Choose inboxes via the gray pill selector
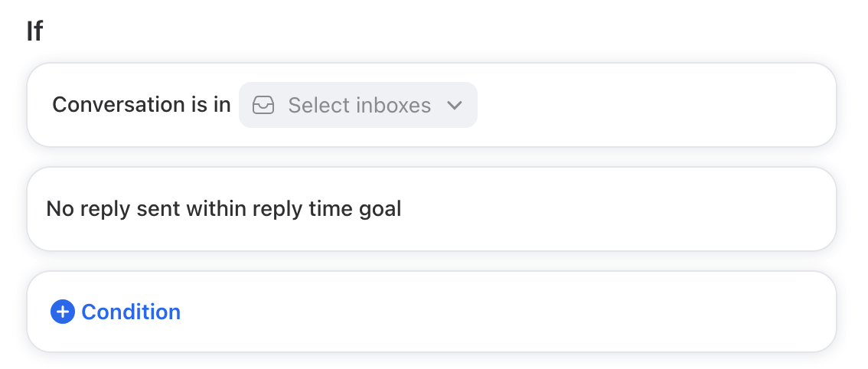This screenshot has height=369, width=868. [358, 105]
